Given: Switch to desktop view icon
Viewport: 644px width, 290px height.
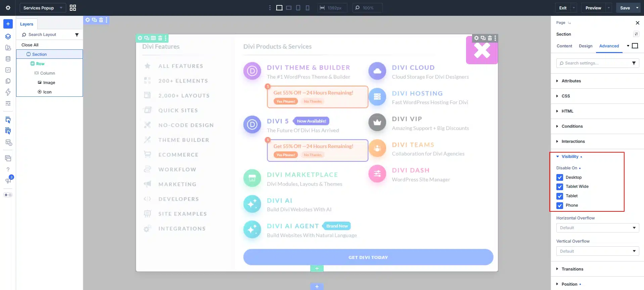Looking at the screenshot, I should pos(279,8).
